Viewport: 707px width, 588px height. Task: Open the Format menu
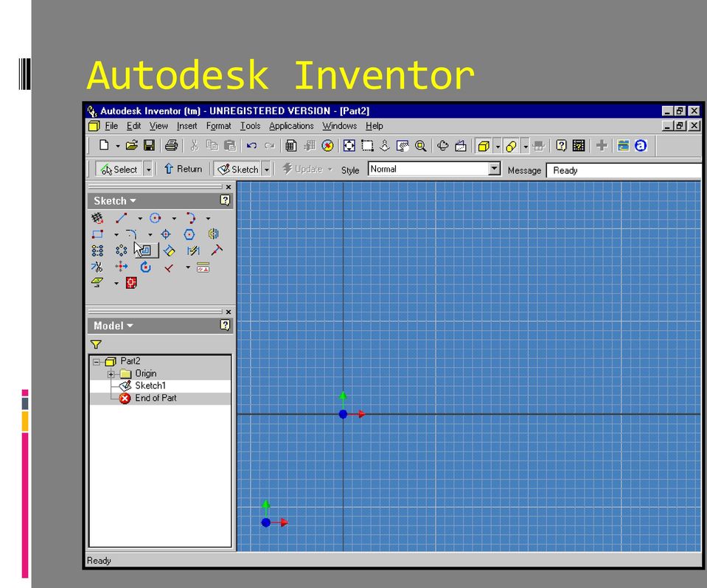[x=219, y=126]
